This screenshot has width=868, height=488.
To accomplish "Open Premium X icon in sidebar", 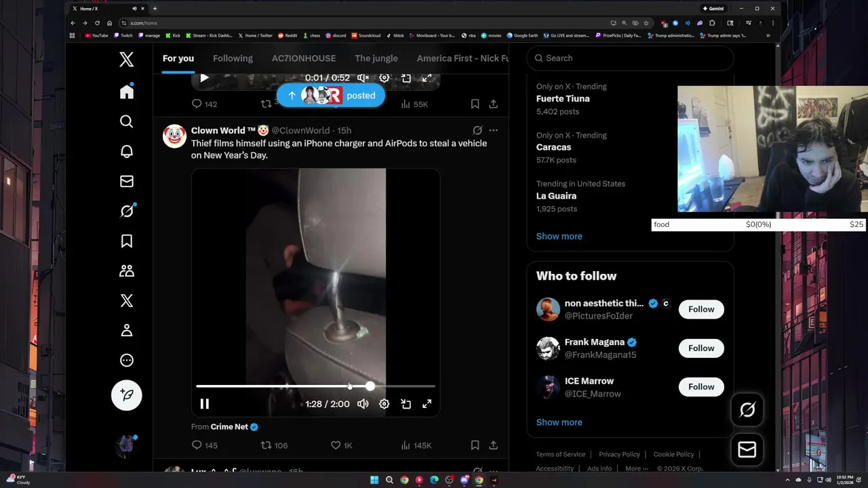I will (127, 300).
